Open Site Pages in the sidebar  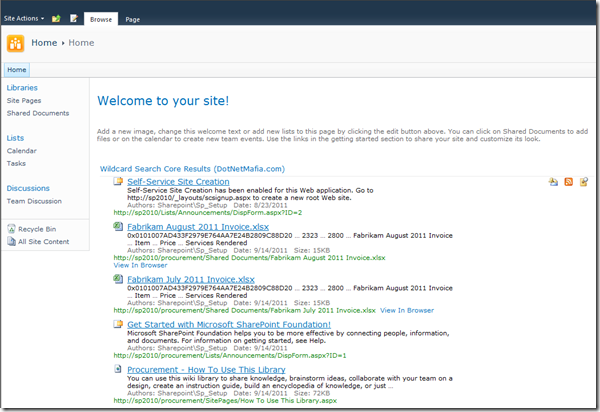(x=24, y=101)
